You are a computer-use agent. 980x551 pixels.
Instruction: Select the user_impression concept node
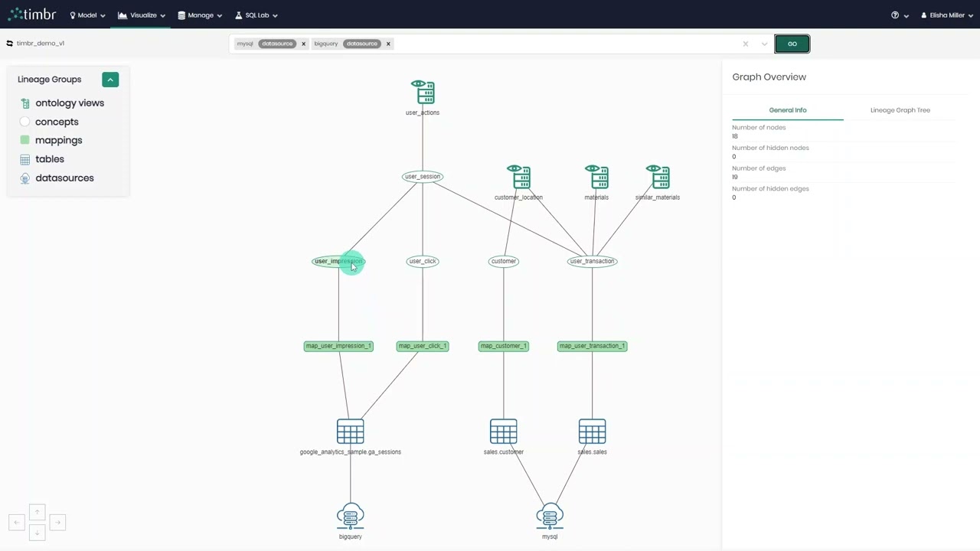(338, 261)
